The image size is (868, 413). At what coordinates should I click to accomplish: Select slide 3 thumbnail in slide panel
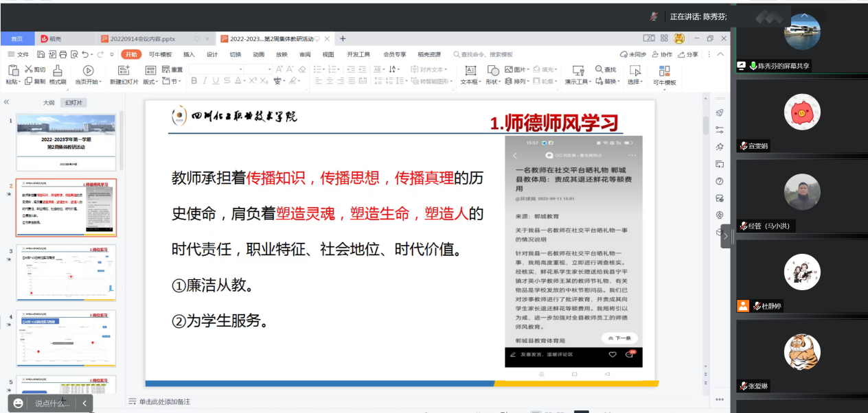(x=66, y=273)
